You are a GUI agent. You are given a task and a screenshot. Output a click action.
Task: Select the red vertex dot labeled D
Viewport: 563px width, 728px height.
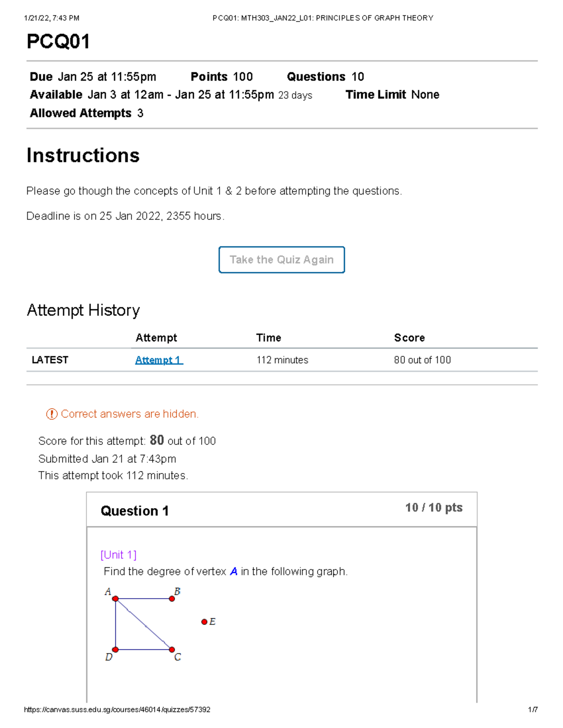(x=115, y=650)
